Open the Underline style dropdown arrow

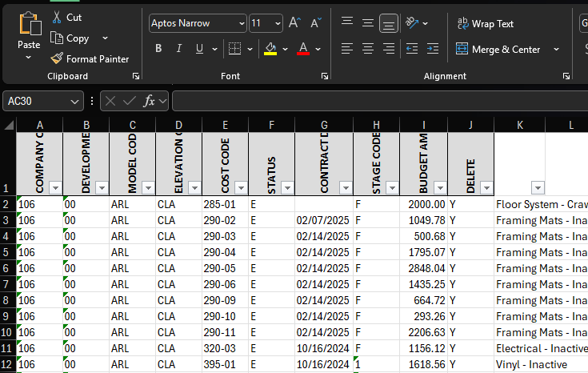(x=214, y=49)
